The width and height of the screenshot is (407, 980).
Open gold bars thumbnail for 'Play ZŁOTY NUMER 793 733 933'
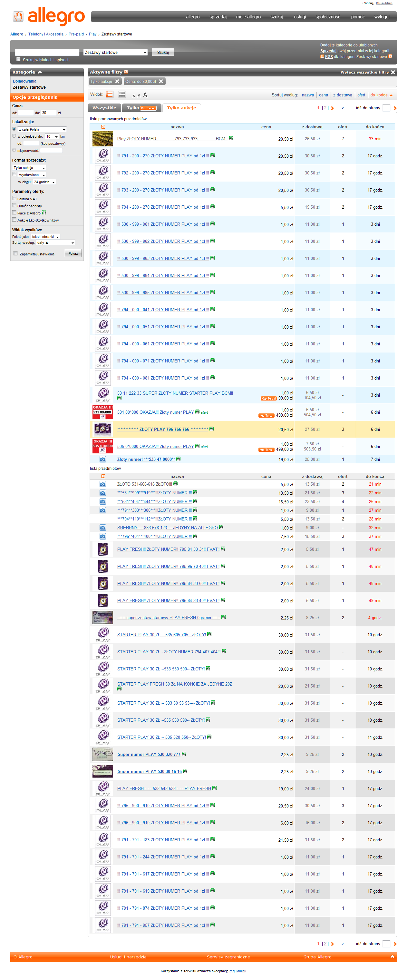point(102,139)
